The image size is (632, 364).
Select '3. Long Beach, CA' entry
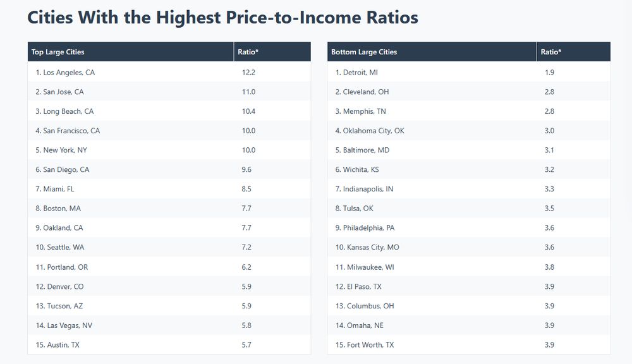tap(169, 111)
